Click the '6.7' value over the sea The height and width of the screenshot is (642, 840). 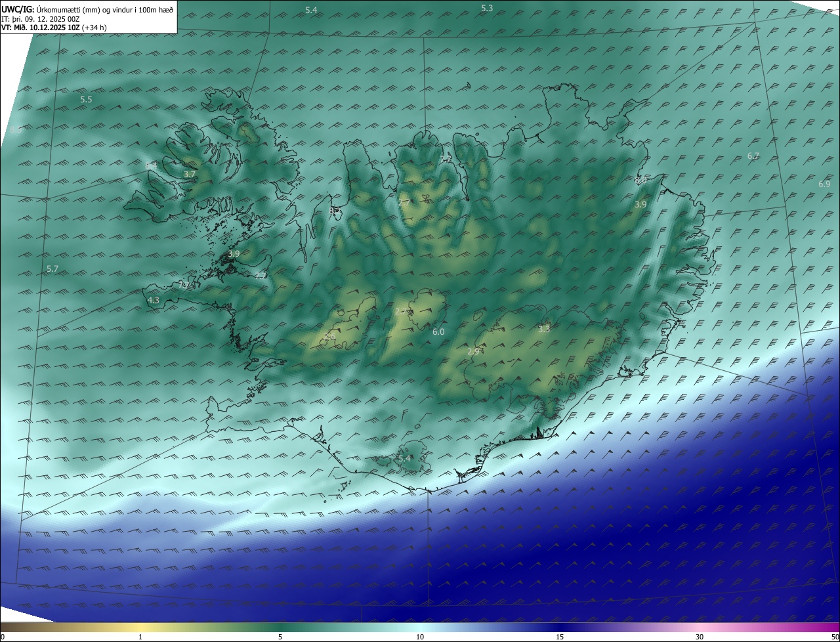[753, 156]
